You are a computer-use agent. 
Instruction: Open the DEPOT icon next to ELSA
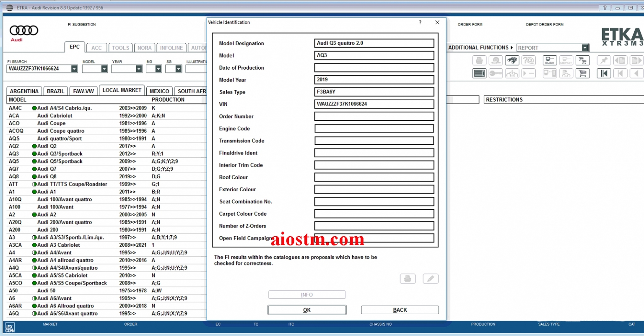pos(566,60)
